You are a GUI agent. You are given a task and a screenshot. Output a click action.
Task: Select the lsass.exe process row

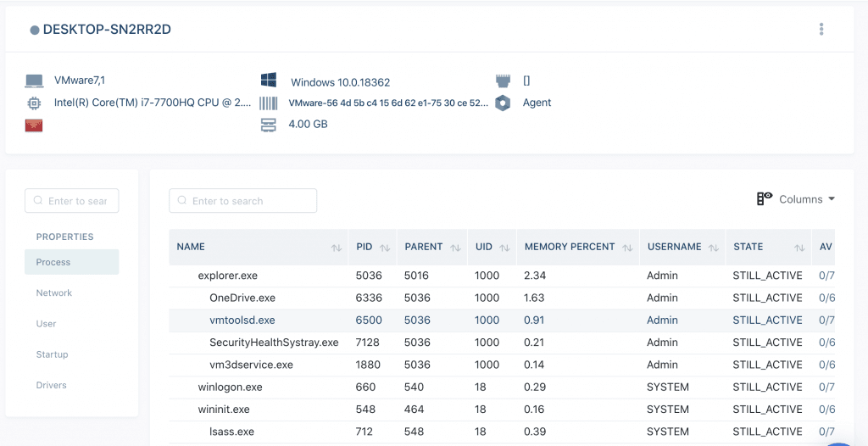[502, 432]
